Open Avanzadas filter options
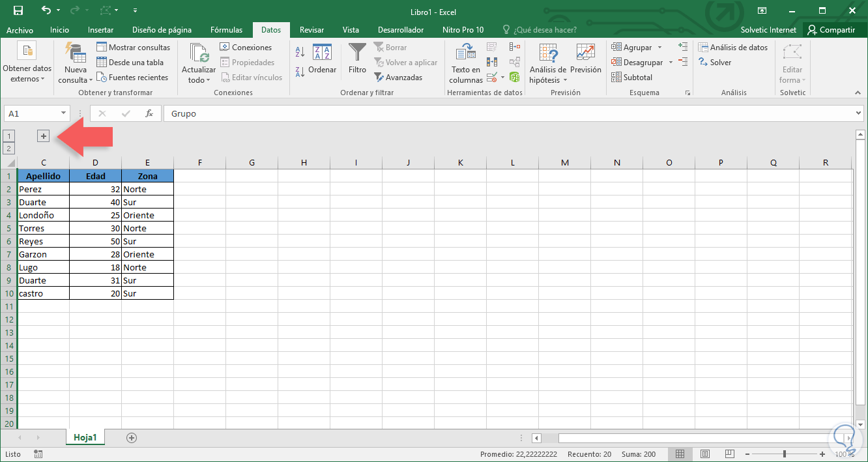Screen dimensions: 868x462 pyautogui.click(x=398, y=78)
